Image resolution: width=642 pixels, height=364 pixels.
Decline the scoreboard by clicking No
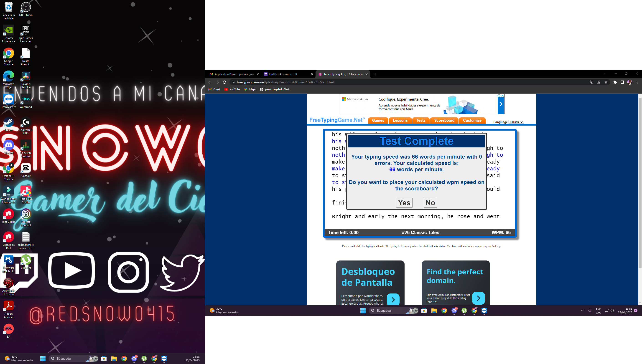430,202
